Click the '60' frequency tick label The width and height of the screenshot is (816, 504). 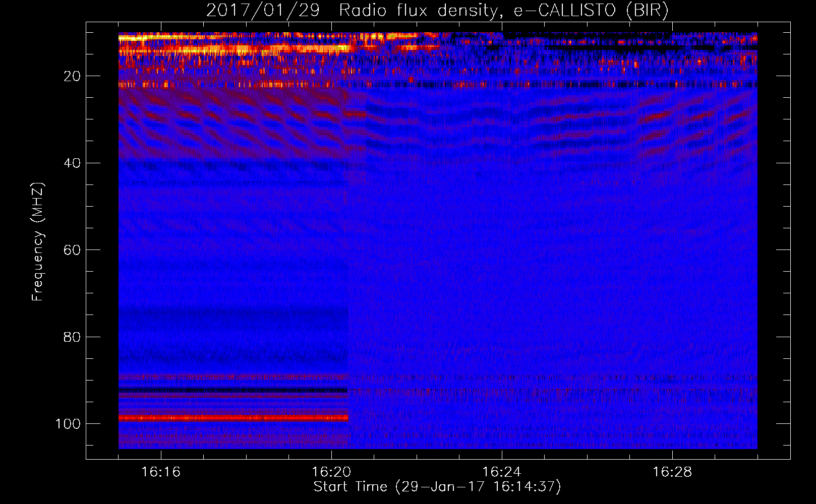click(x=73, y=250)
